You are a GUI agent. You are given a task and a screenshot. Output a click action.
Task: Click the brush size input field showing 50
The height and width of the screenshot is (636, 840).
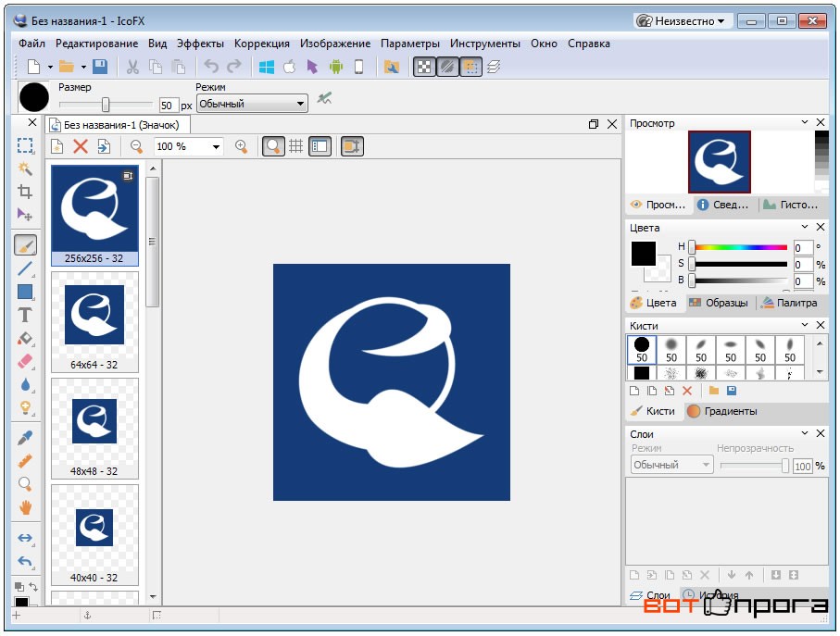(169, 105)
